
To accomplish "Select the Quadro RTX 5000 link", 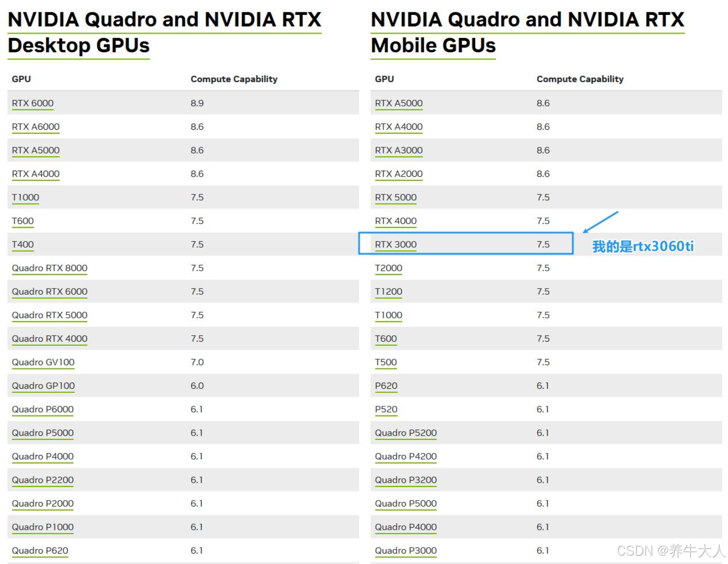I will (50, 315).
